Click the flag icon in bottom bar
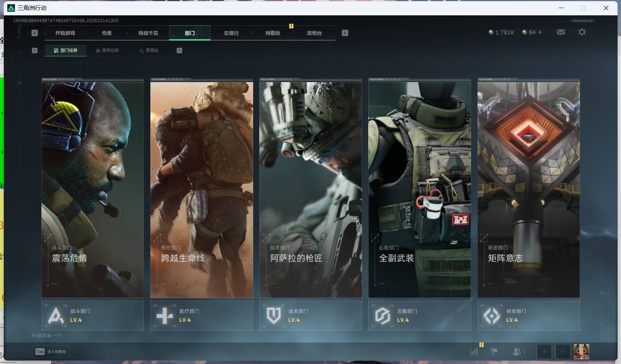 tap(494, 351)
